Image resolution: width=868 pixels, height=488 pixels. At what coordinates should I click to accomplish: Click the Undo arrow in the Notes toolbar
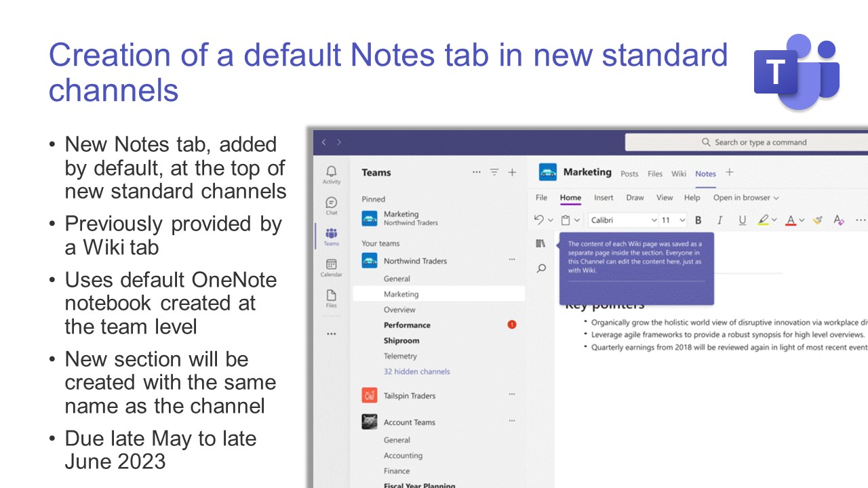540,220
